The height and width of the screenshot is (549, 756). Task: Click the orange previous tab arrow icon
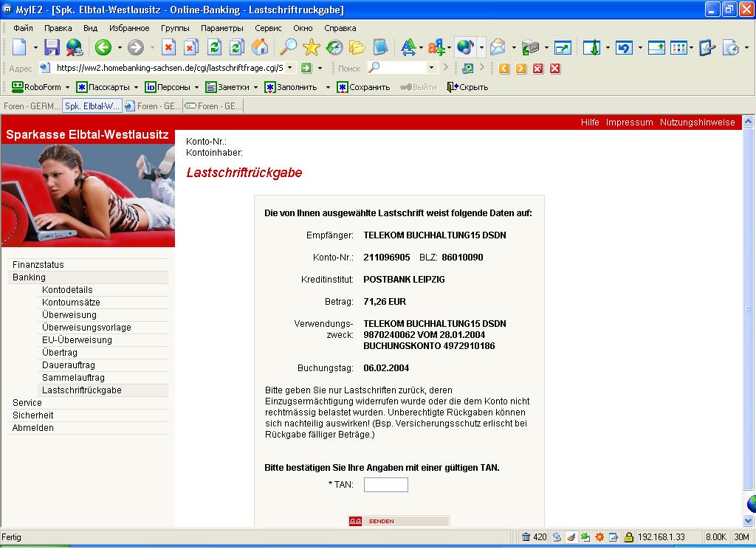(504, 69)
